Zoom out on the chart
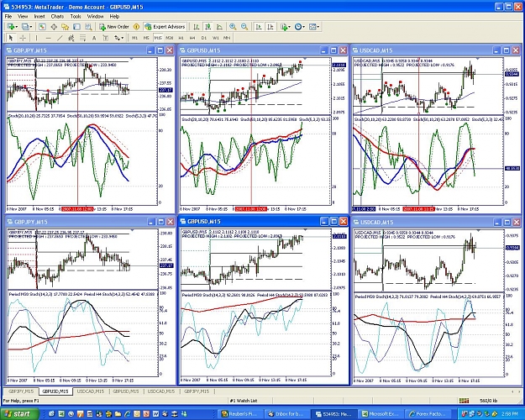This screenshot has width=525, height=420. [x=244, y=27]
